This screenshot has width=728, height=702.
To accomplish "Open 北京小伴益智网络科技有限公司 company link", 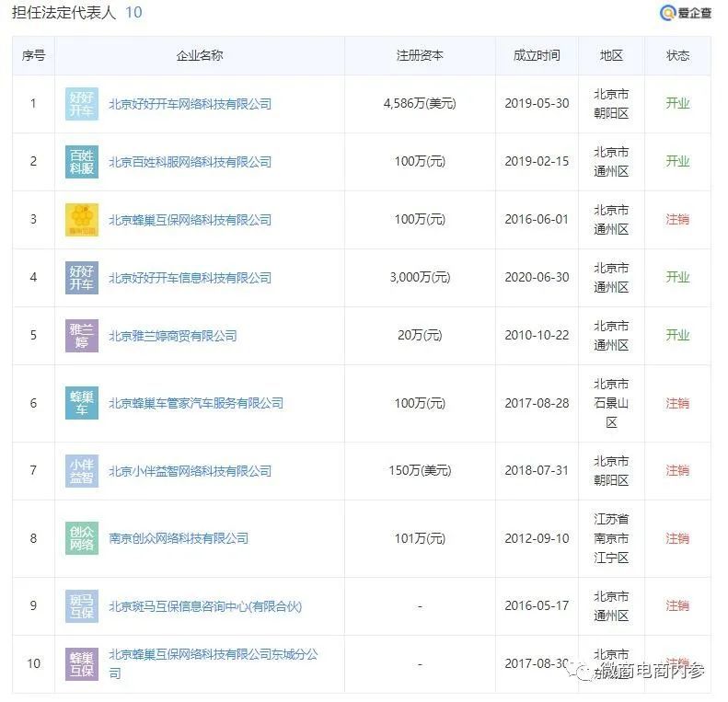I will [190, 471].
